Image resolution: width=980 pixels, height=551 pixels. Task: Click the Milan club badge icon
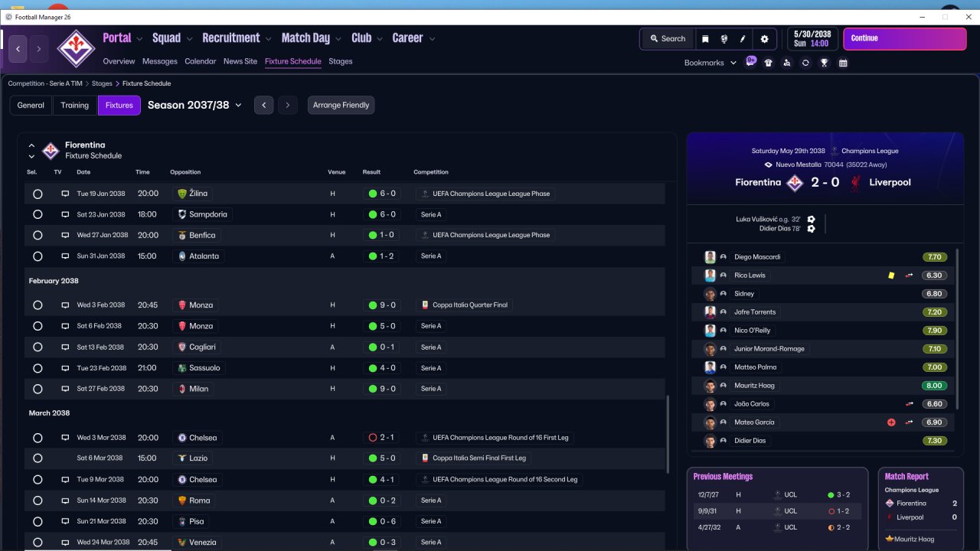point(182,389)
